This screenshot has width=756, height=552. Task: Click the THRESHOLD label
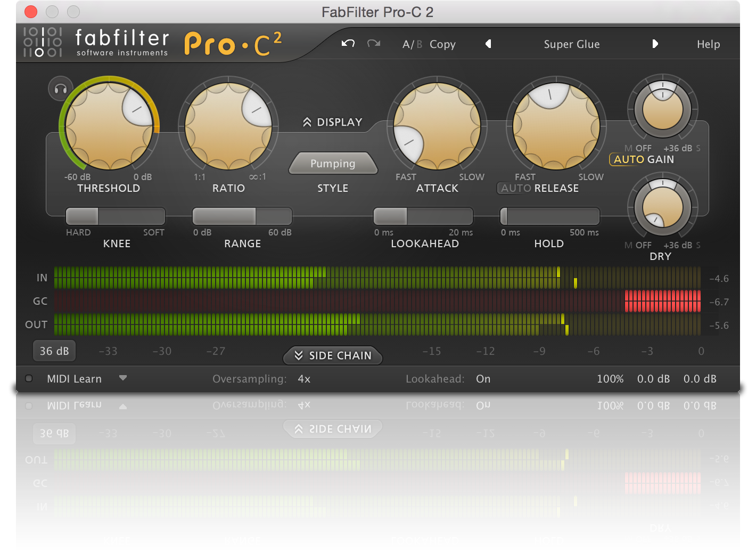(109, 188)
